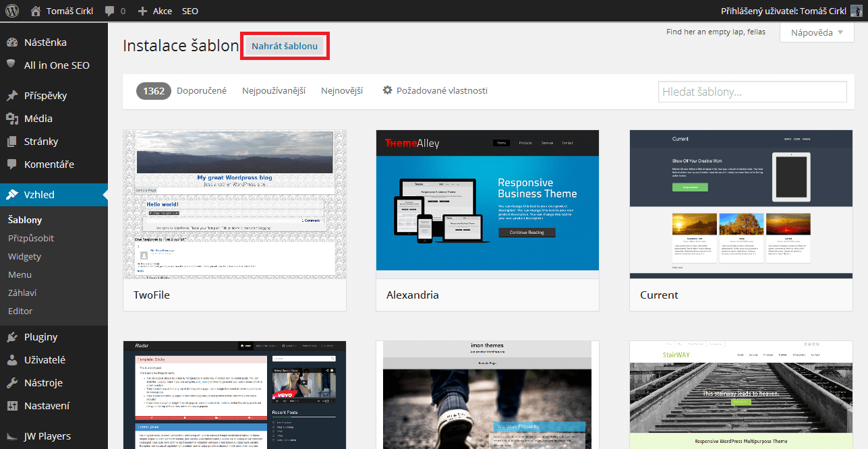
Task: Click the Nastavení settings icon
Action: (11, 406)
